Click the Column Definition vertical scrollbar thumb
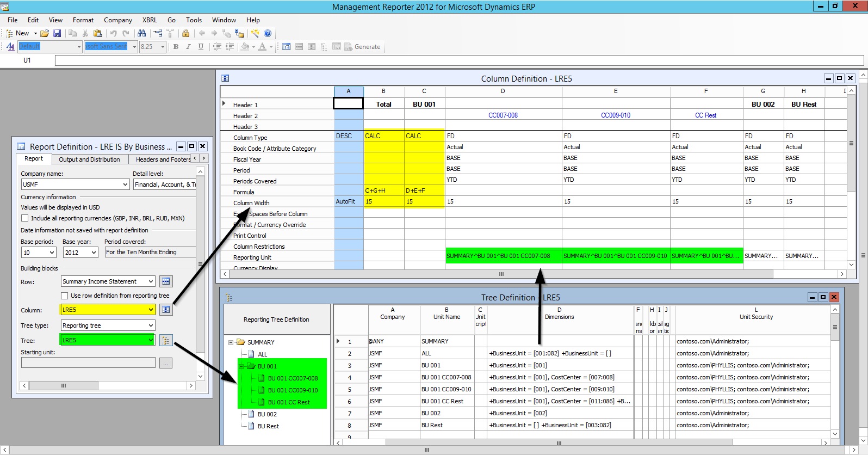The image size is (868, 455). pos(851,144)
